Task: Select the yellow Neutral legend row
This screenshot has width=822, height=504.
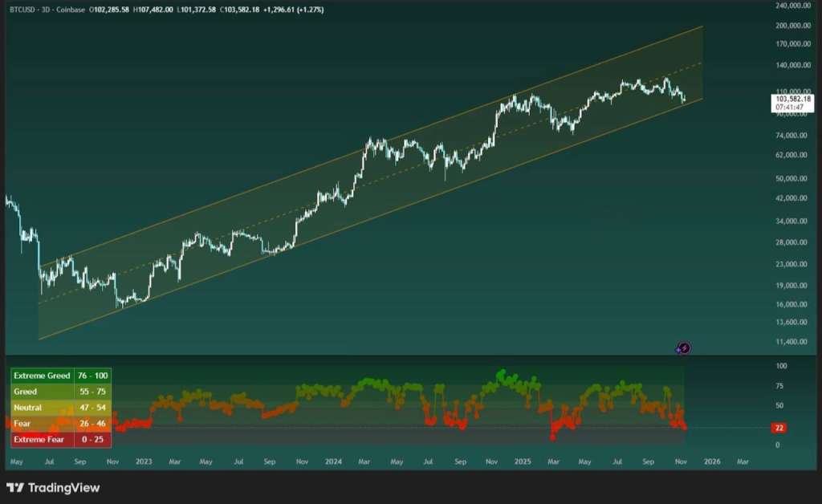Action: (x=61, y=408)
